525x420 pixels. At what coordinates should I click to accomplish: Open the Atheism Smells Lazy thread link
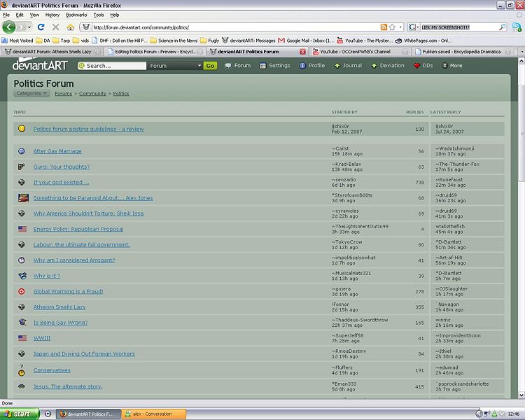click(x=59, y=307)
